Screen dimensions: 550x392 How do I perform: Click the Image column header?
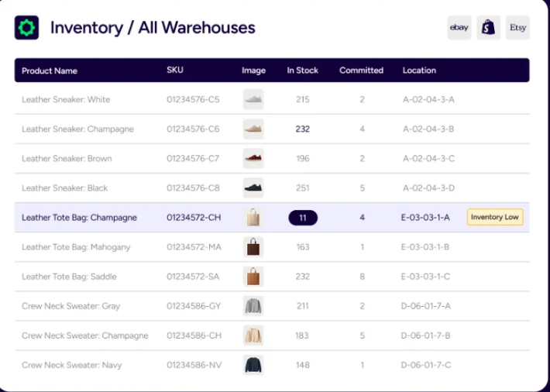[253, 70]
